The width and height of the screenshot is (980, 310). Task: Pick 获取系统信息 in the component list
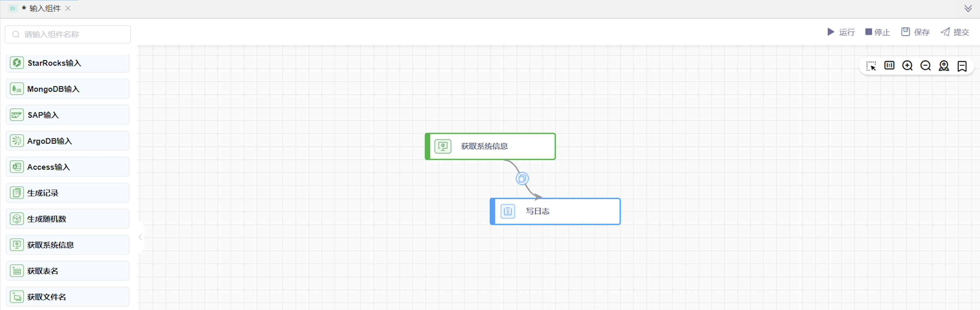pos(68,245)
